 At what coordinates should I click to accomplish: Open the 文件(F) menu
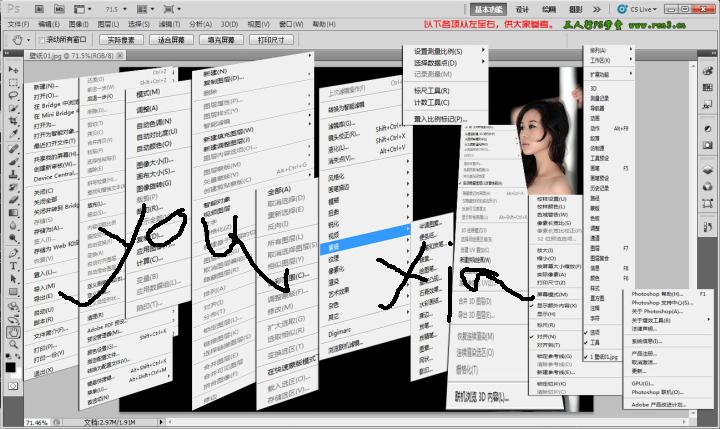tap(18, 24)
